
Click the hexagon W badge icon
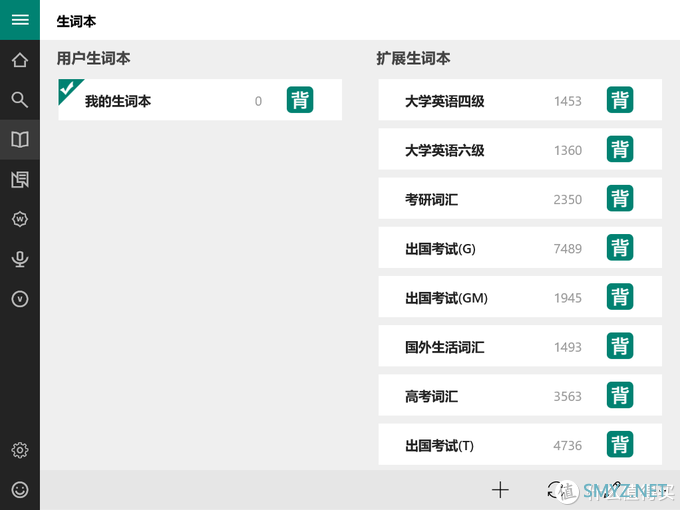coord(20,219)
